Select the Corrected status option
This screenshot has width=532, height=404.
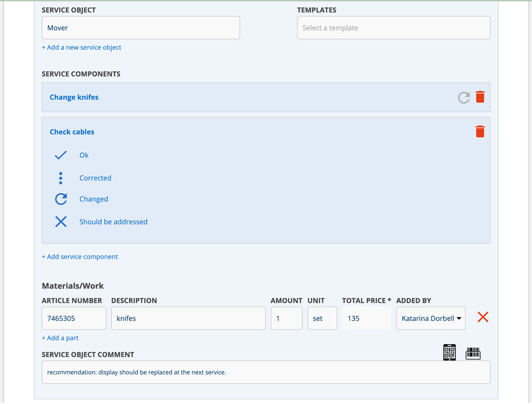96,178
